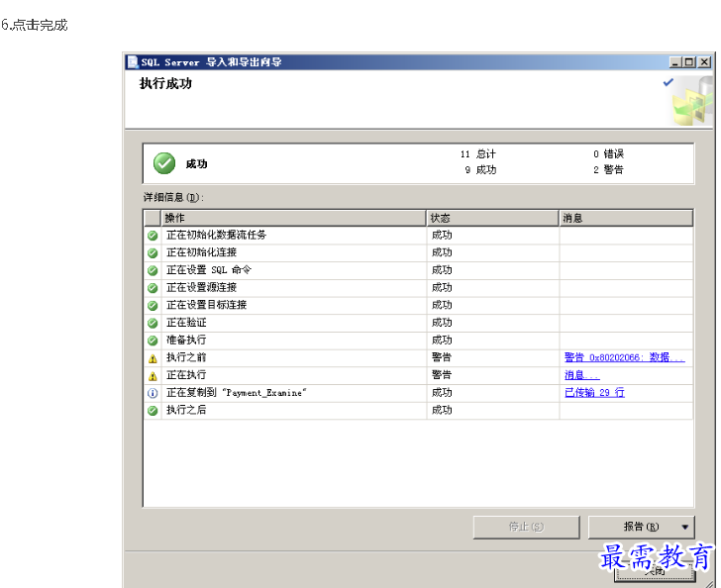Click the status icon for 执行之后
This screenshot has width=721, height=588.
pos(153,411)
